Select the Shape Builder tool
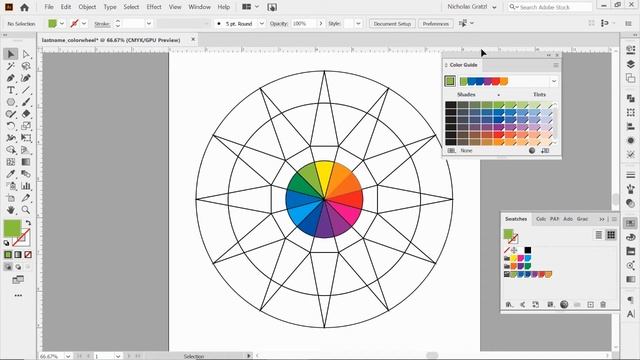The height and width of the screenshot is (360, 640). tap(11, 150)
